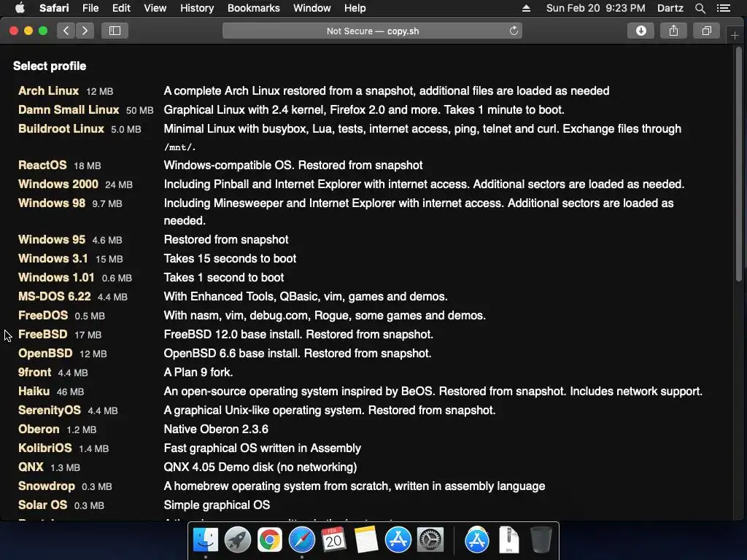The image size is (747, 560).
Task: Click the page vertical scrollbar thumb
Action: 739,163
